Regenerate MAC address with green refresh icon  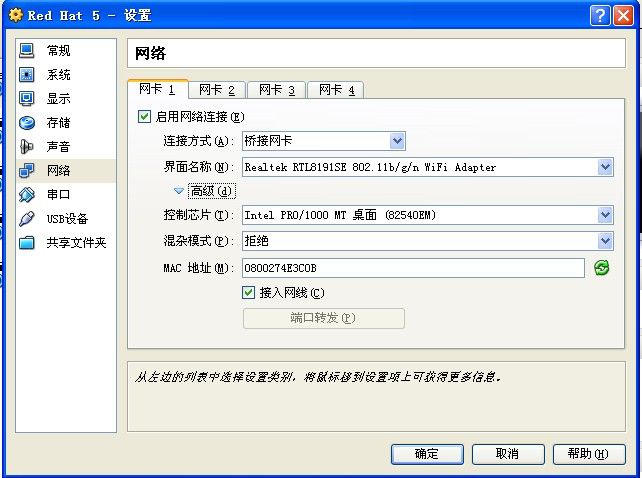(x=601, y=268)
